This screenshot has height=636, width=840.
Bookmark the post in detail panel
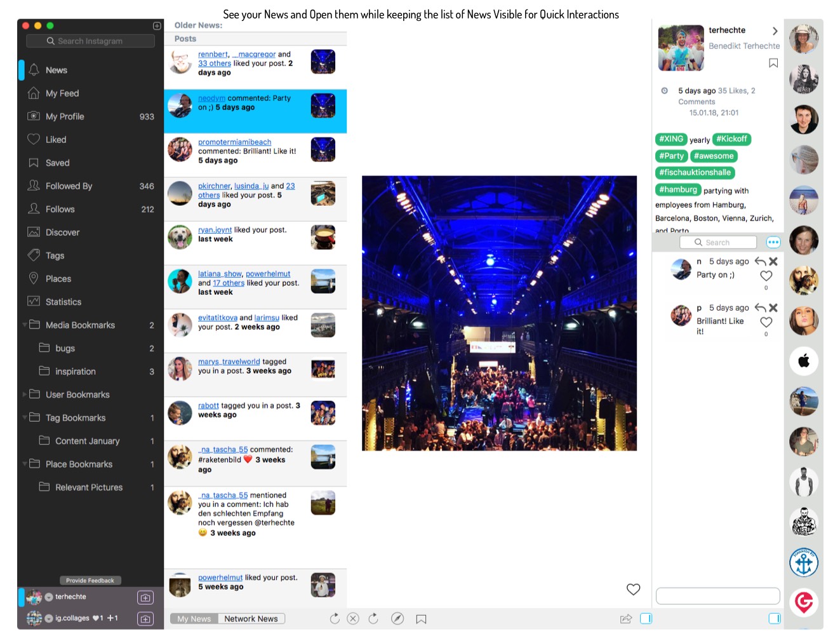point(773,63)
